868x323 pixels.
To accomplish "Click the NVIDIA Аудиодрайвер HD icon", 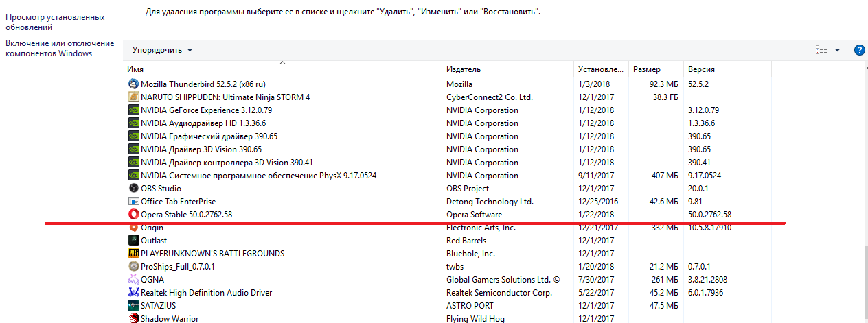I will (134, 123).
